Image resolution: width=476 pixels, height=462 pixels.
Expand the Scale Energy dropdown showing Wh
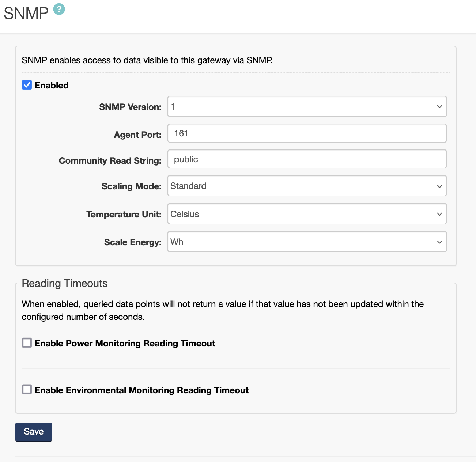[x=307, y=242]
